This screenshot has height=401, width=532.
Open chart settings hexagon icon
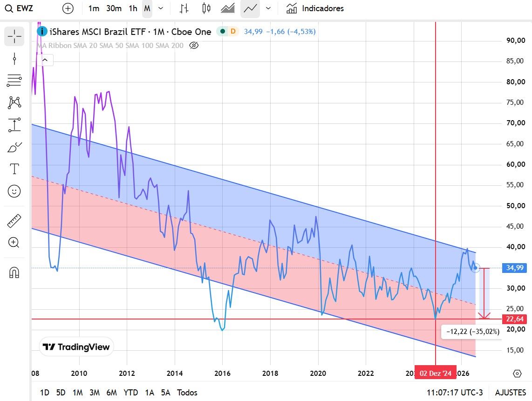(x=517, y=373)
